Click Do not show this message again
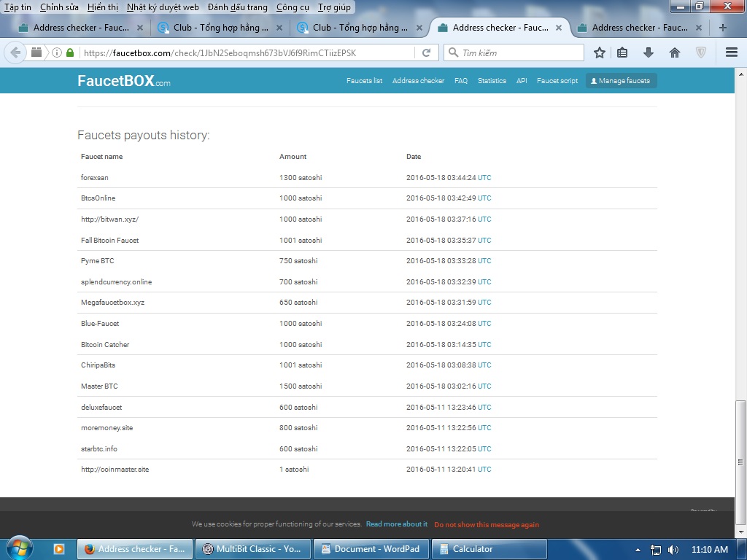This screenshot has width=747, height=560. click(x=487, y=524)
